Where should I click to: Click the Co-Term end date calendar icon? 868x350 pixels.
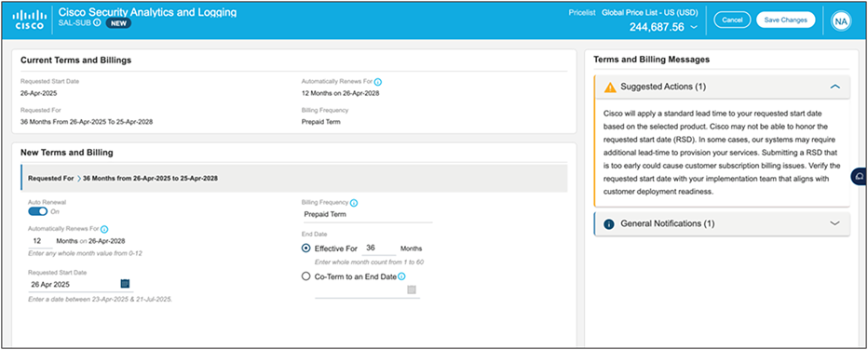click(x=412, y=290)
